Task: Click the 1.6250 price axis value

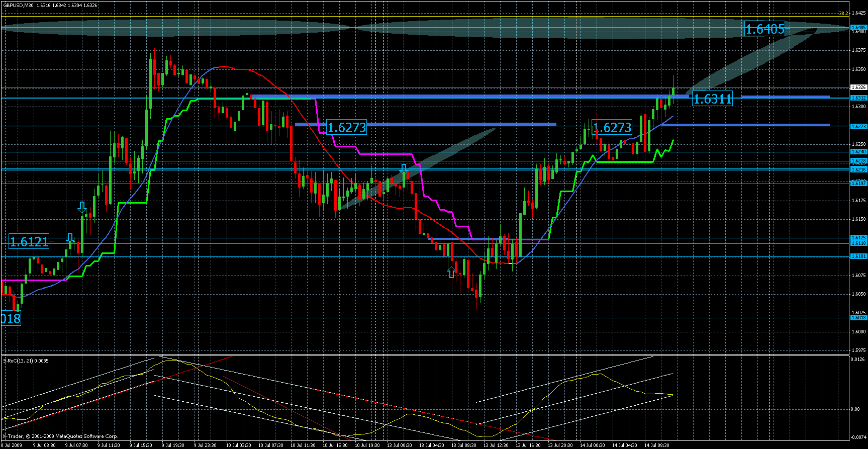Action: click(857, 144)
